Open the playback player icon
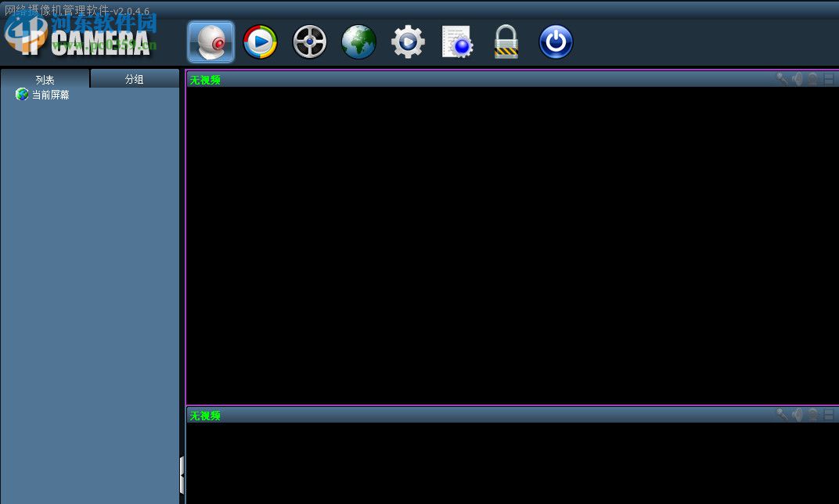The width and height of the screenshot is (839, 504). tap(259, 41)
